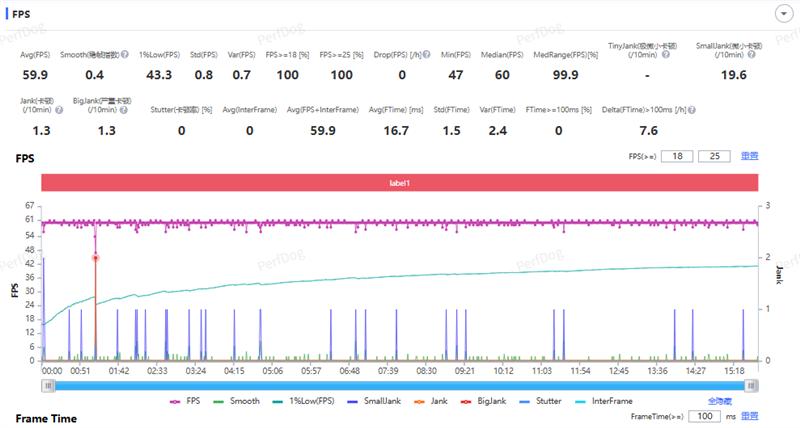This screenshot has width=800, height=428.
Task: Click the FPS threshold field showing 18
Action: (677, 156)
